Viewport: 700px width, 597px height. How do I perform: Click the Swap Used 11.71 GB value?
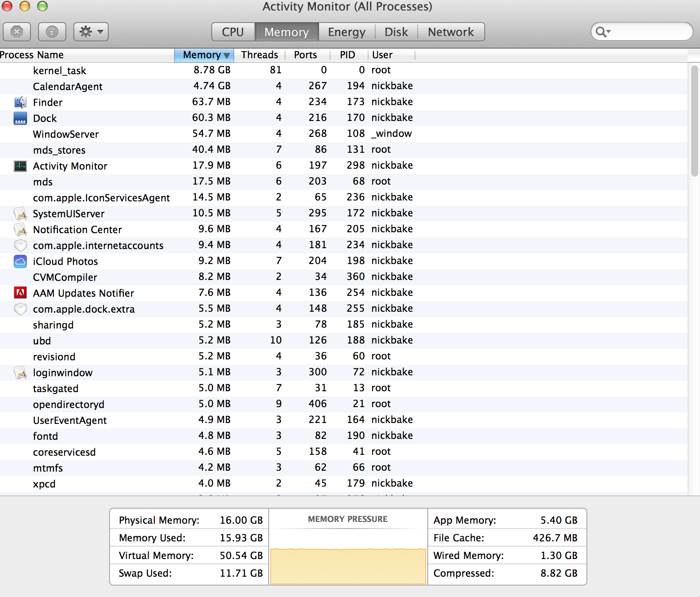click(241, 573)
